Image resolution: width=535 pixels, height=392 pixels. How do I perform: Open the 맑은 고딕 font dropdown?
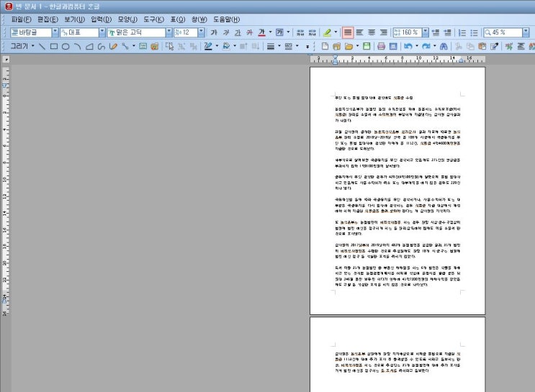click(169, 32)
